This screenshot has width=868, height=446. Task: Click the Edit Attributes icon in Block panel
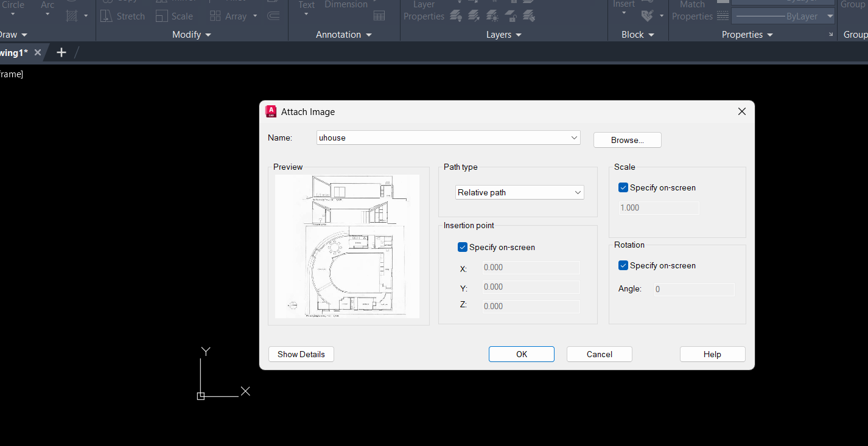click(648, 16)
